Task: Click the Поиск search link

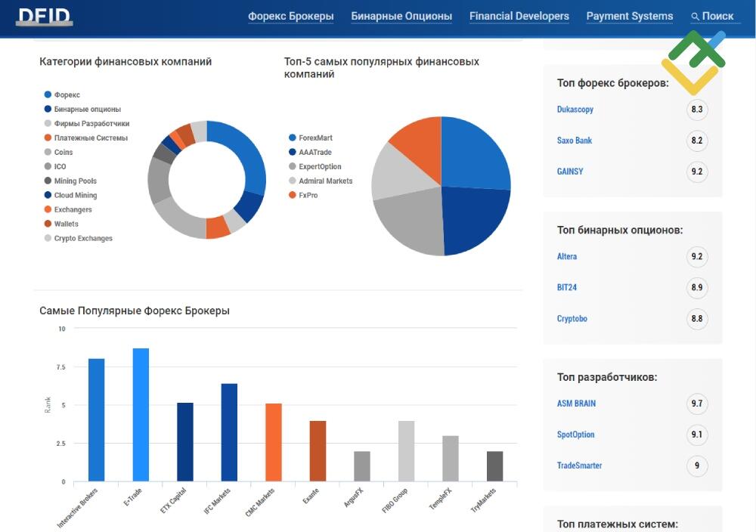Action: [717, 16]
